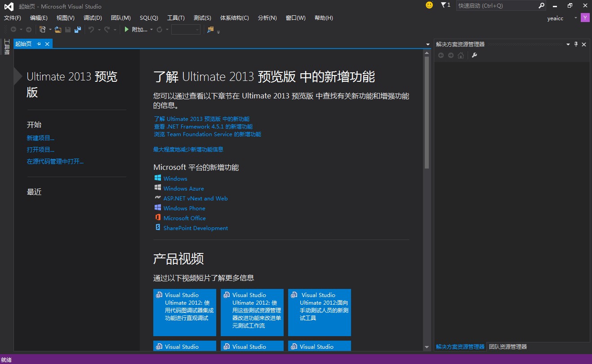This screenshot has height=364, width=592.
Task: Click the 快速启动 quick launch search box
Action: (x=497, y=6)
